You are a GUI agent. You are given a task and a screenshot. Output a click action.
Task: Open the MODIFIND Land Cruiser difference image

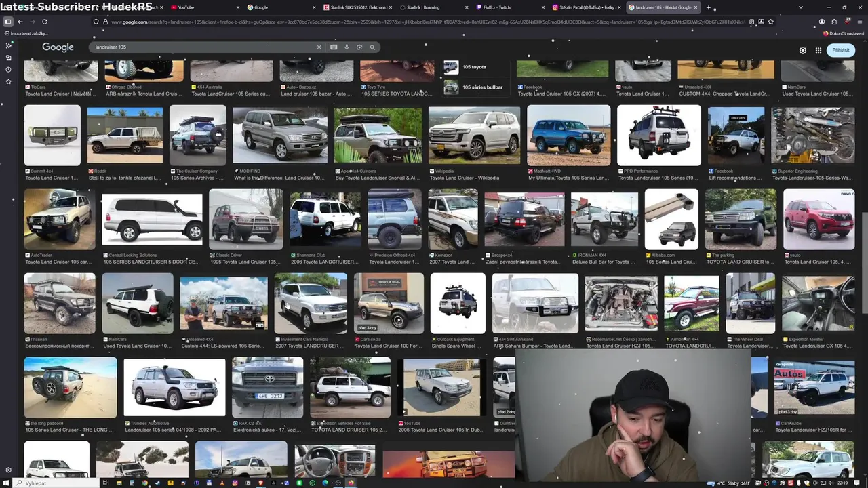click(x=280, y=136)
